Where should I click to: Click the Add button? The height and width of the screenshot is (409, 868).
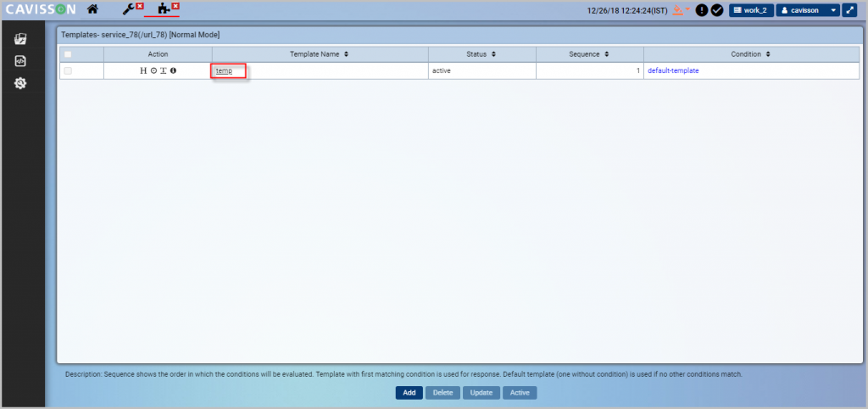pos(409,393)
